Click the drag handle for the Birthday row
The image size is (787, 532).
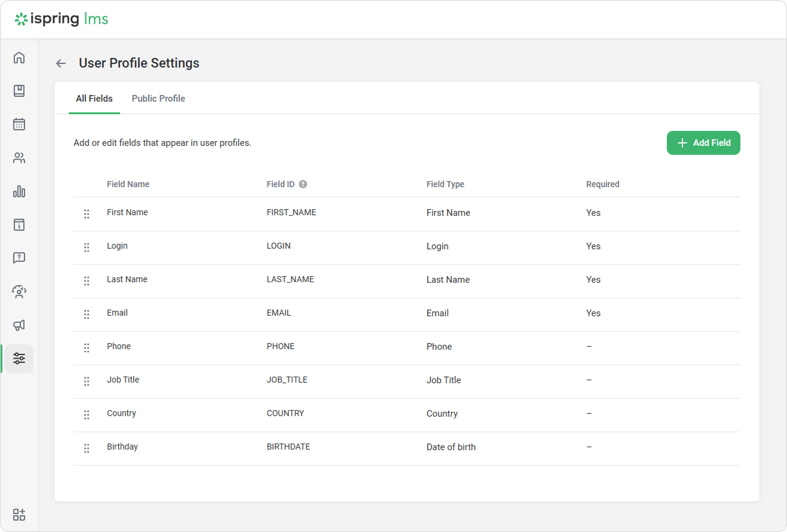pyautogui.click(x=87, y=448)
